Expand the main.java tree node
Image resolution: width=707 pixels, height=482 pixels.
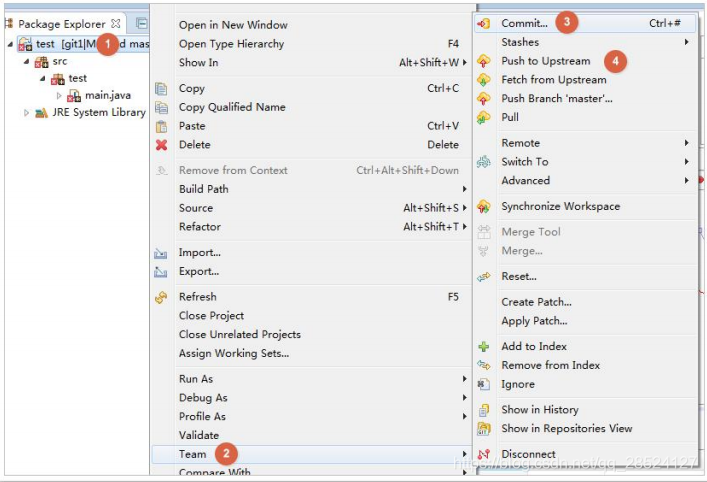coord(59,96)
